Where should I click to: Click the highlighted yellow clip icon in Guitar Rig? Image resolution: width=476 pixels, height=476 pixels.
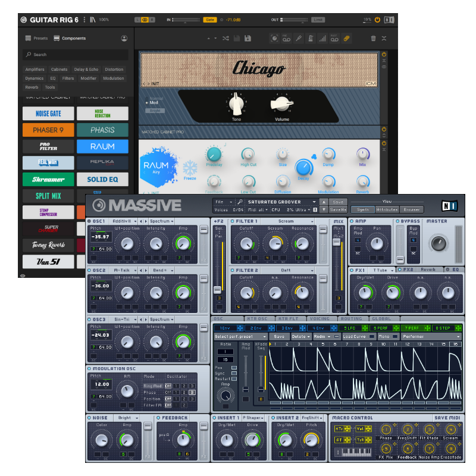click(x=346, y=39)
